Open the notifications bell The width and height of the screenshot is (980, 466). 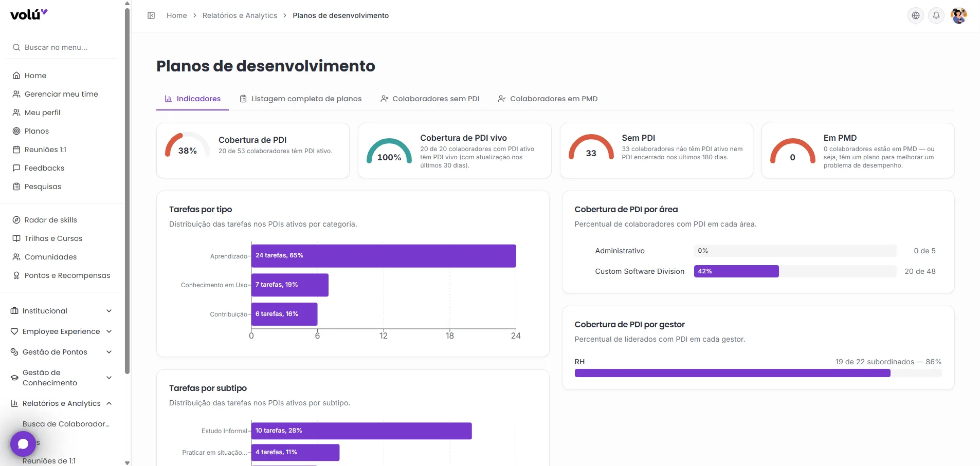(x=936, y=15)
